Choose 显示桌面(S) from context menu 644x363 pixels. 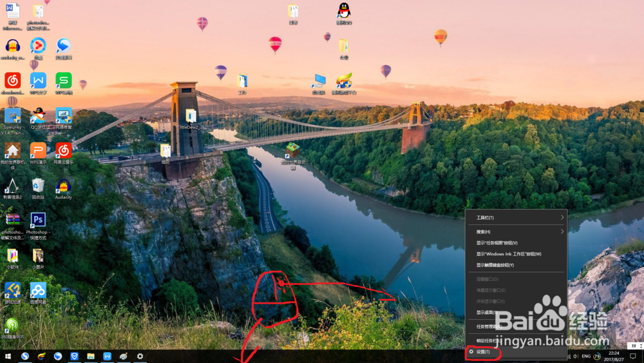pos(516,313)
